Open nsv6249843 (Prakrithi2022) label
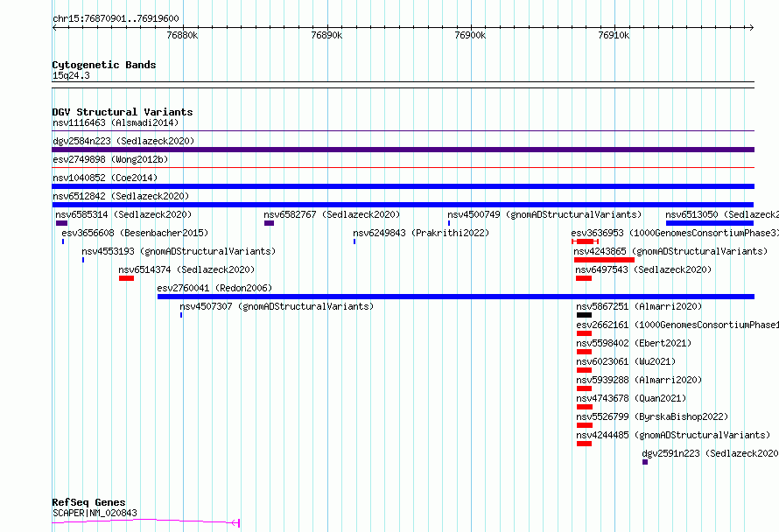This screenshot has height=532, width=779. (x=421, y=233)
